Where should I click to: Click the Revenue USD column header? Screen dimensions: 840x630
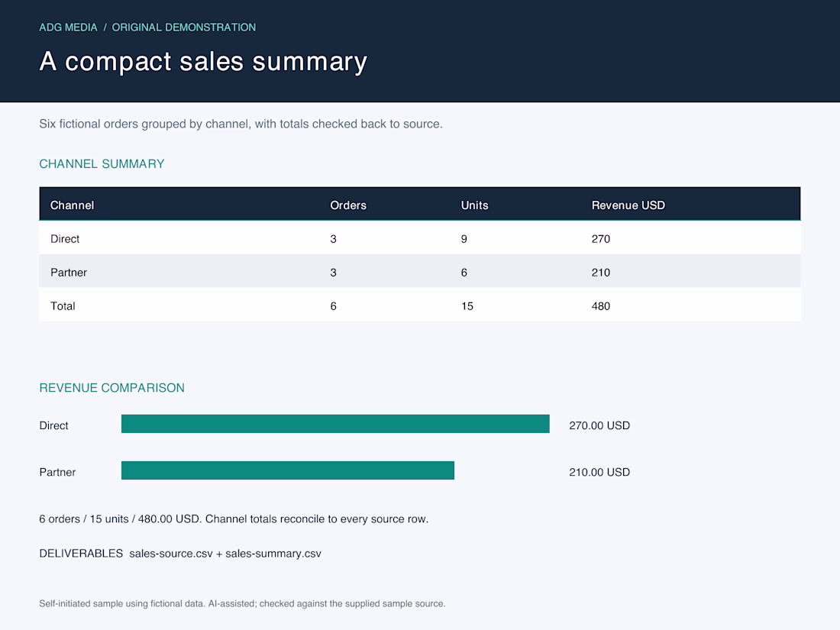(x=628, y=205)
